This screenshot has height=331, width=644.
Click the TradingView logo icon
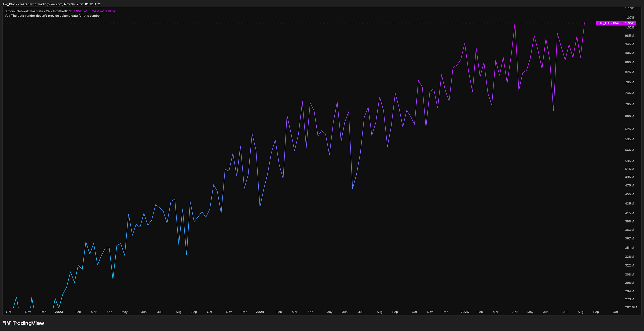pyautogui.click(x=7, y=323)
